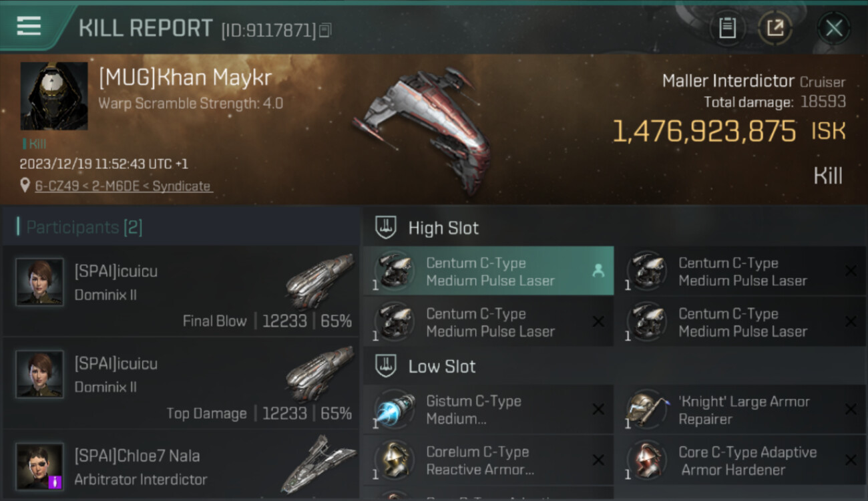Click the Participants section header

pos(84,227)
